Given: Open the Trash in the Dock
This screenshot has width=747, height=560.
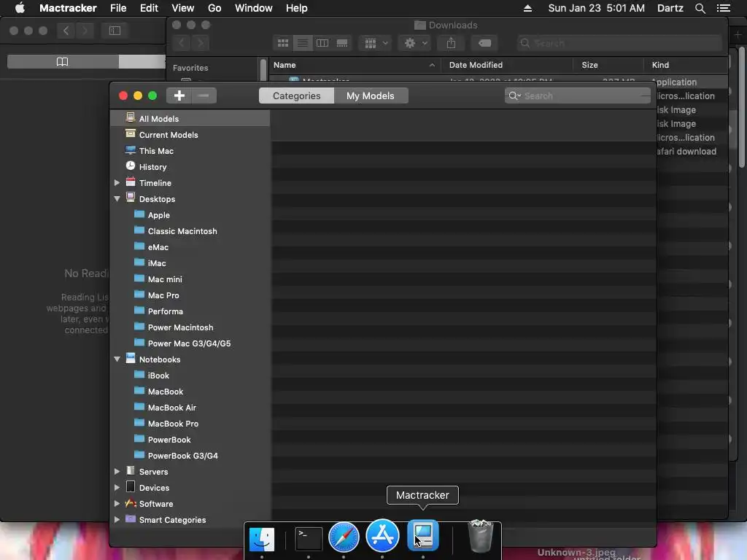Looking at the screenshot, I should tap(480, 537).
